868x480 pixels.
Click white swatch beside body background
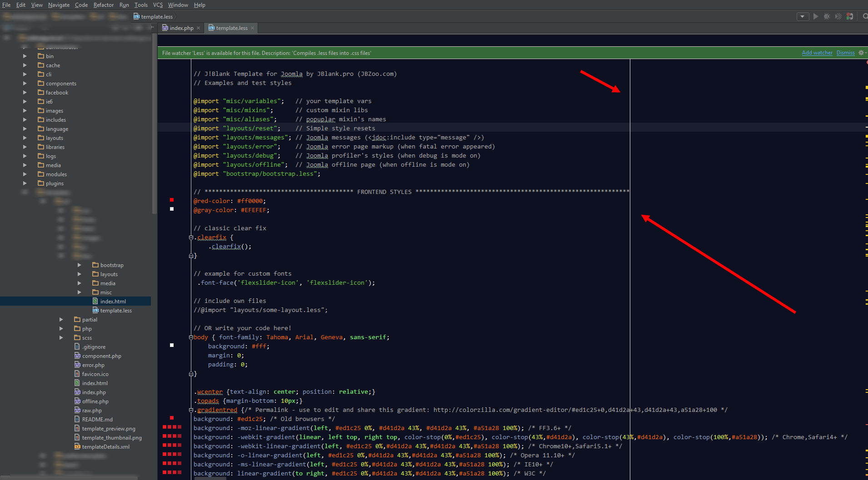click(172, 345)
